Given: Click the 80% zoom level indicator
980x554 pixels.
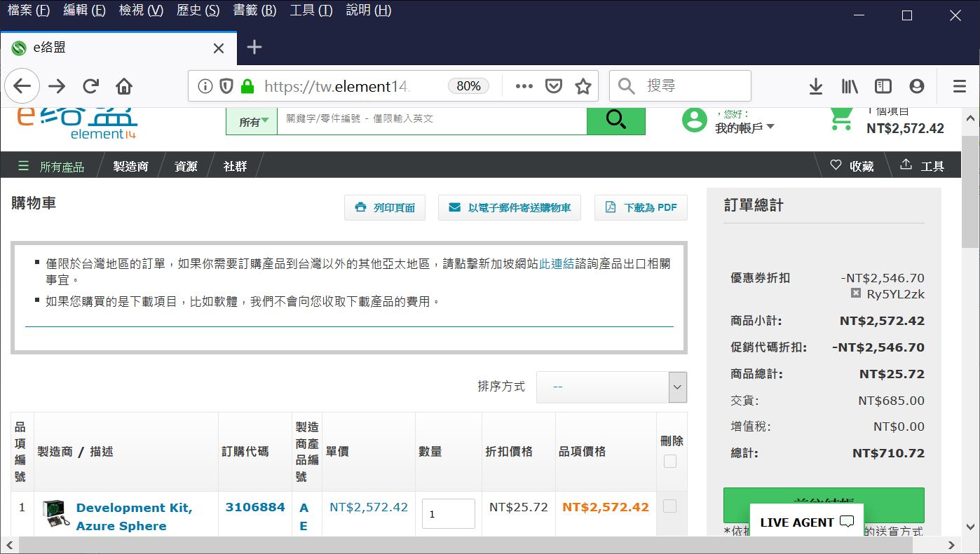Looking at the screenshot, I should 468,86.
